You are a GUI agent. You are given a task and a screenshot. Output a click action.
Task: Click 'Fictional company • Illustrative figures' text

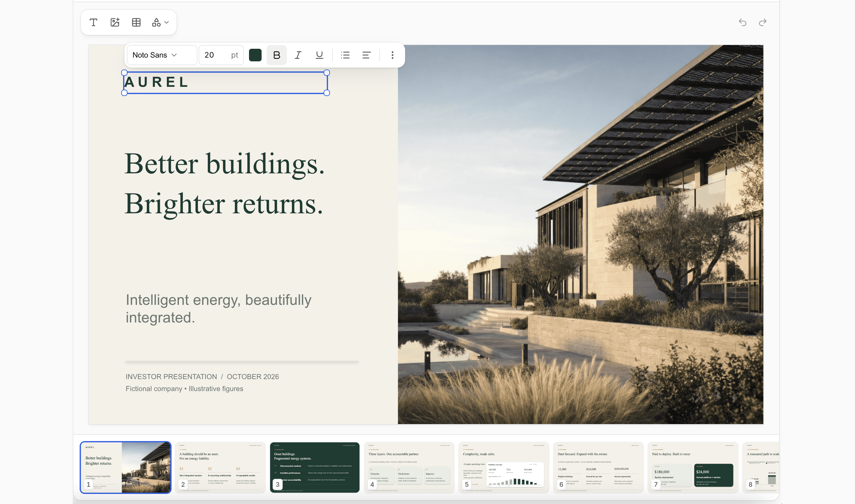tap(184, 389)
